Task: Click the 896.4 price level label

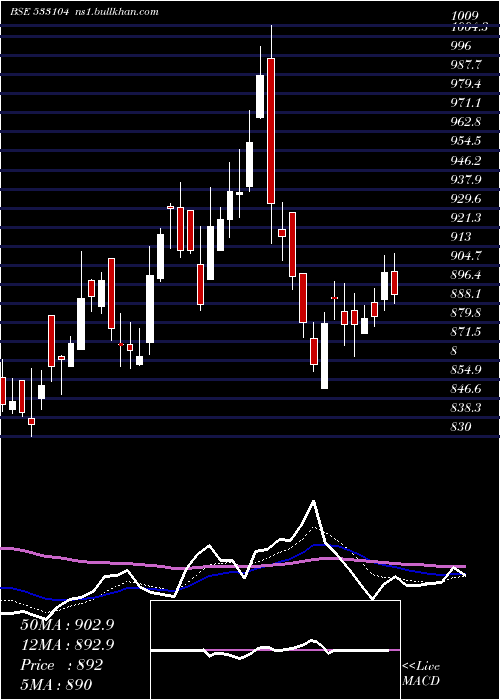Action: click(x=467, y=275)
